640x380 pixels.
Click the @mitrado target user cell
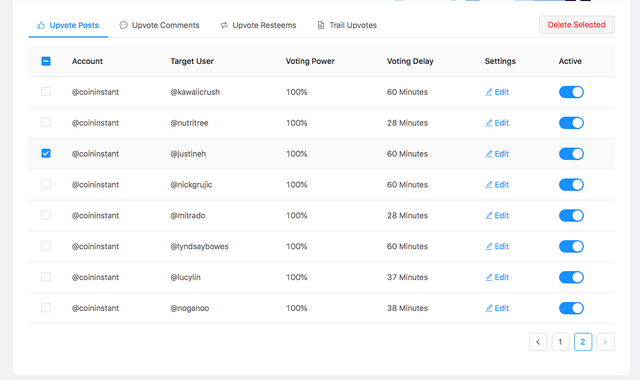point(188,216)
